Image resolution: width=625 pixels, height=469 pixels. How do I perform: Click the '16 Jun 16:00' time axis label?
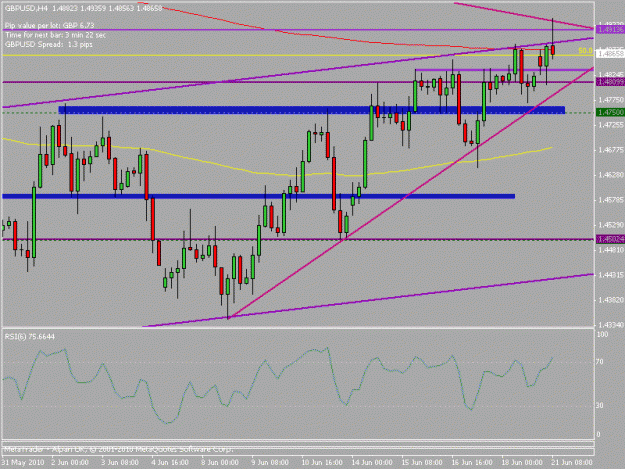(x=472, y=462)
